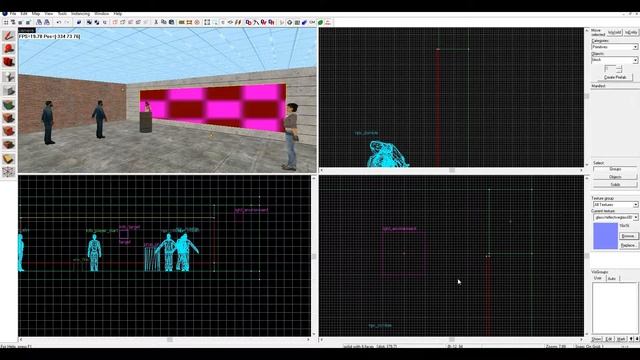Viewport: 640px width, 360px height.
Task: Select the Entity tool
Action: pyautogui.click(x=9, y=76)
